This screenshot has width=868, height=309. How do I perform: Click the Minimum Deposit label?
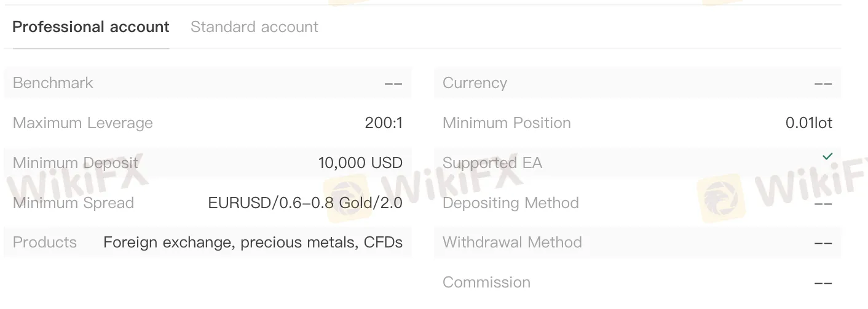76,163
